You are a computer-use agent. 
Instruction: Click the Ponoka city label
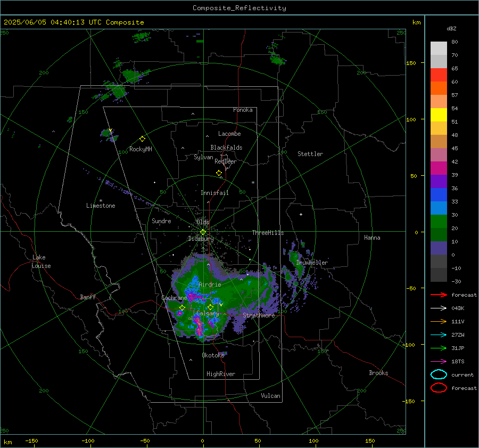pos(243,110)
